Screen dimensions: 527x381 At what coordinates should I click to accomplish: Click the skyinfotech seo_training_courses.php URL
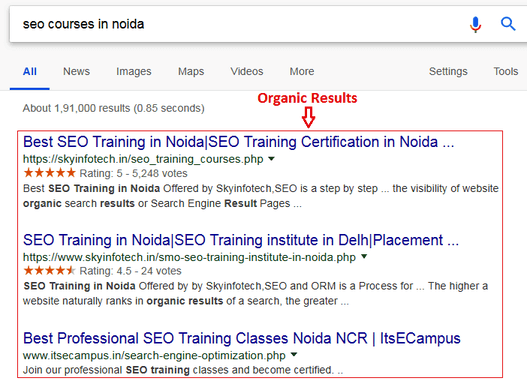tap(143, 159)
